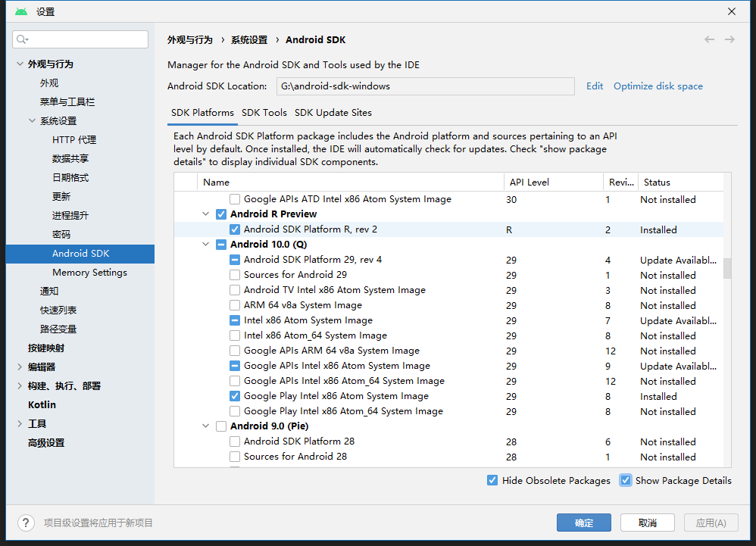Click the forward navigation arrow
Image resolution: width=756 pixels, height=546 pixels.
(x=729, y=39)
